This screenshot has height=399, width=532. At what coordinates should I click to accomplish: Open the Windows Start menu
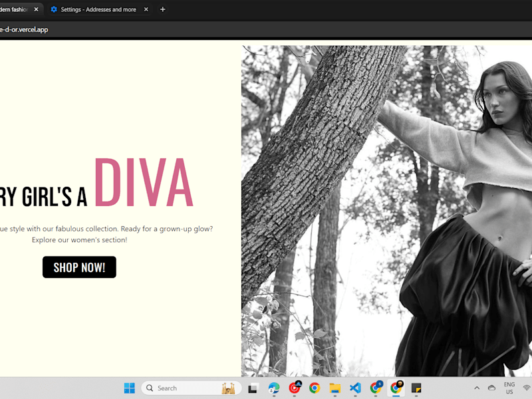(x=129, y=388)
